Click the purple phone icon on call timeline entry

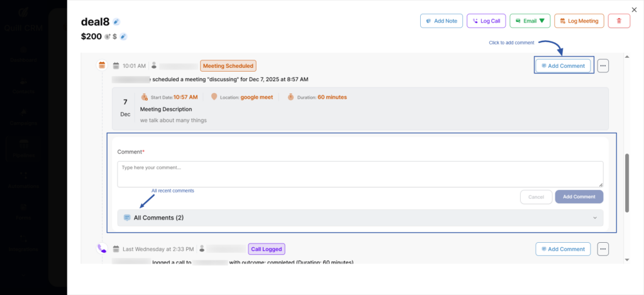(x=102, y=248)
